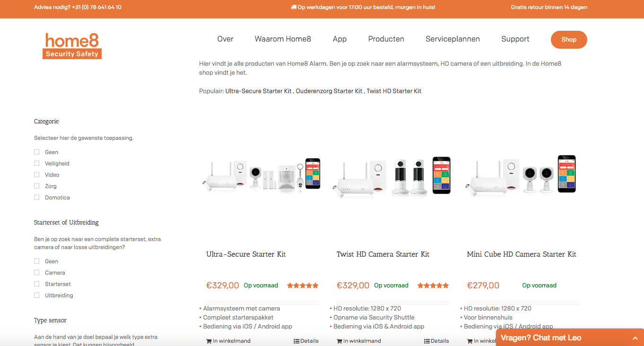Click the star rating of Twist HD Camera Kit
The image size is (644, 346).
pyautogui.click(x=433, y=285)
